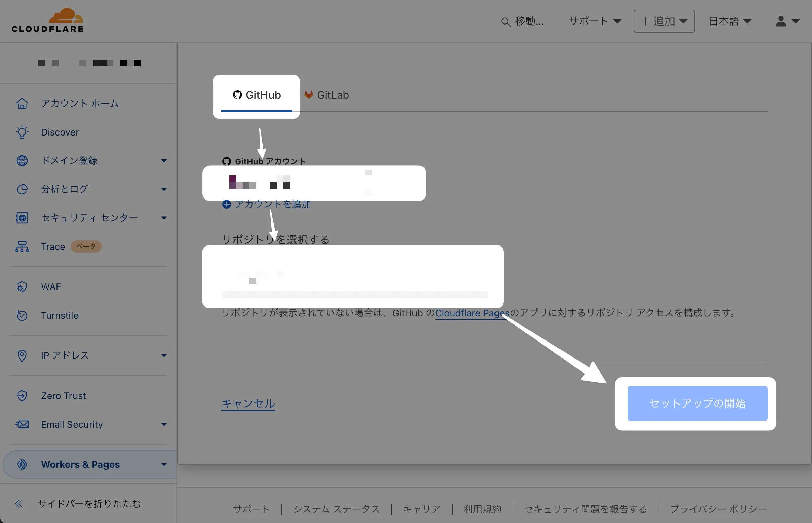Click the Zero Trust icon

click(22, 396)
